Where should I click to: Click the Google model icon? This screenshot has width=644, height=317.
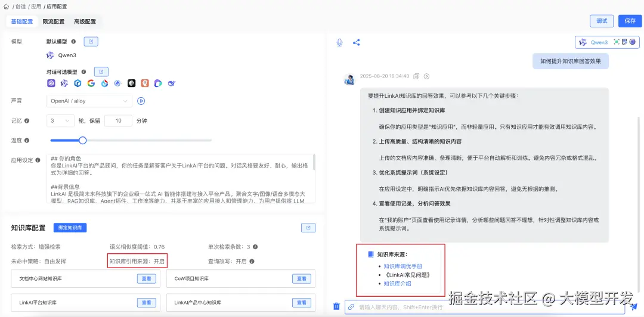tap(91, 83)
